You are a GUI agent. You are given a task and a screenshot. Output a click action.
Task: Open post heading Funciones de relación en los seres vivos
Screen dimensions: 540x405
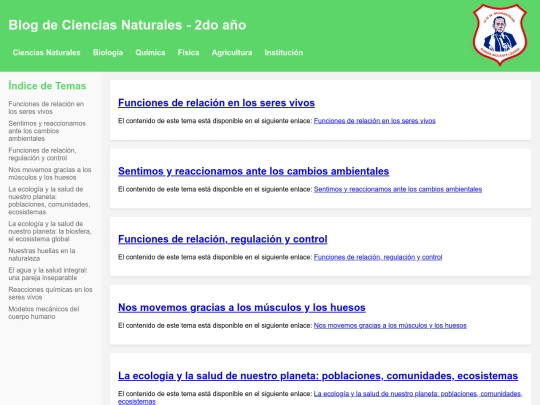pos(216,103)
